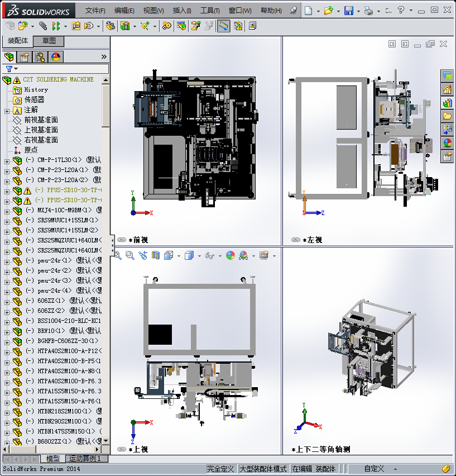Click the Bill of Materials icon
This screenshot has width=456, height=476.
[x=181, y=26]
